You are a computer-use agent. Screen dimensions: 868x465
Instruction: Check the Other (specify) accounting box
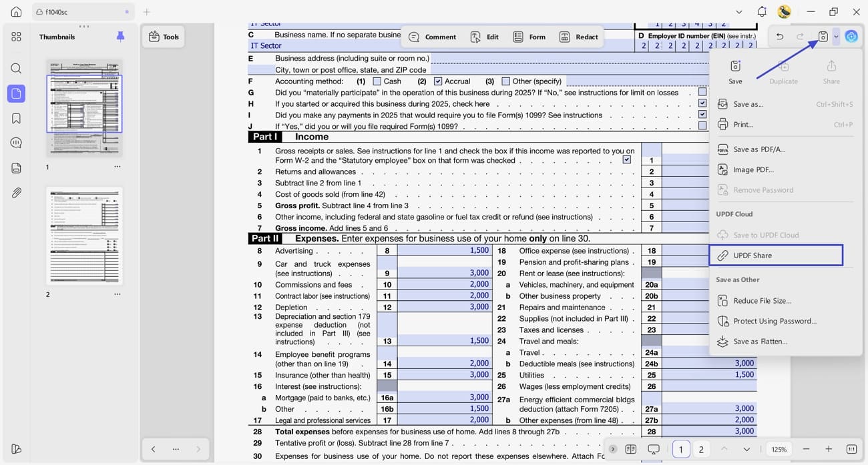tap(505, 81)
